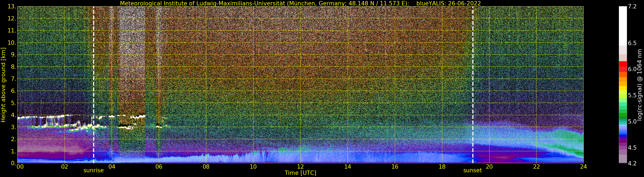This screenshot has height=177, width=644.
Task: Click height tick label '2.'
Action: (14, 139)
